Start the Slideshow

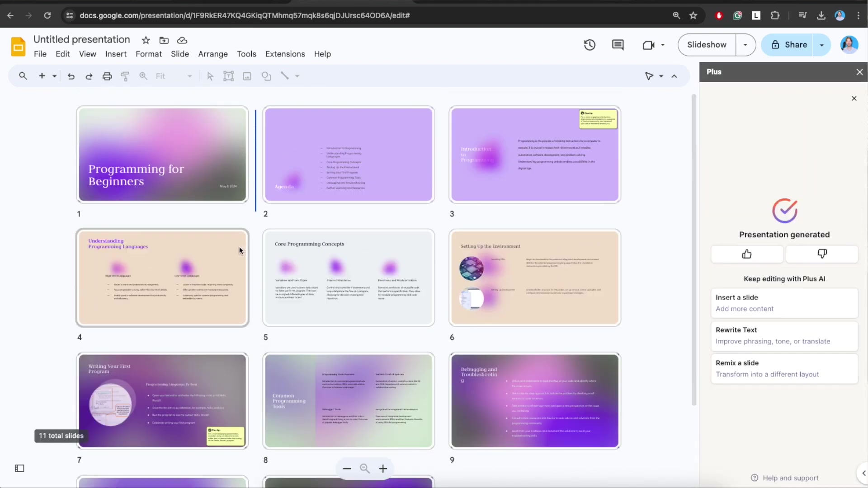tap(707, 45)
